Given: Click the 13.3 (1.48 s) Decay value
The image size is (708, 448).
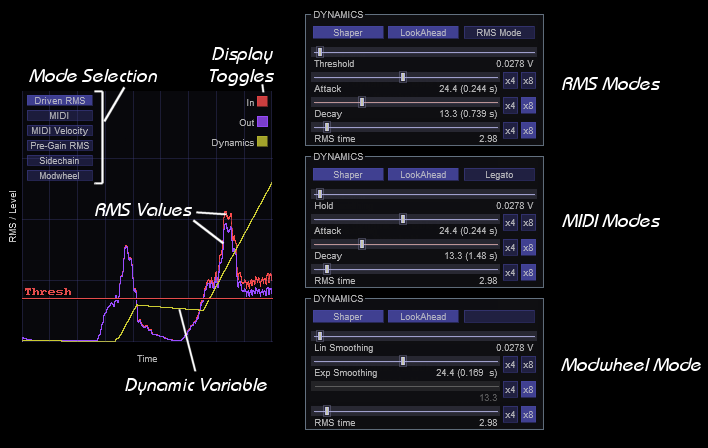Looking at the screenshot, I should [x=470, y=256].
